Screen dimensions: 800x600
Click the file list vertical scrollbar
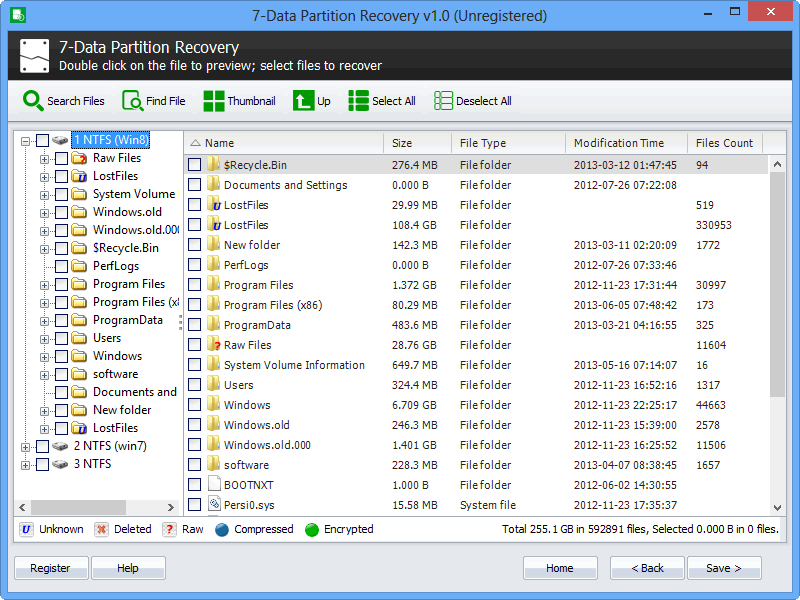pyautogui.click(x=777, y=300)
